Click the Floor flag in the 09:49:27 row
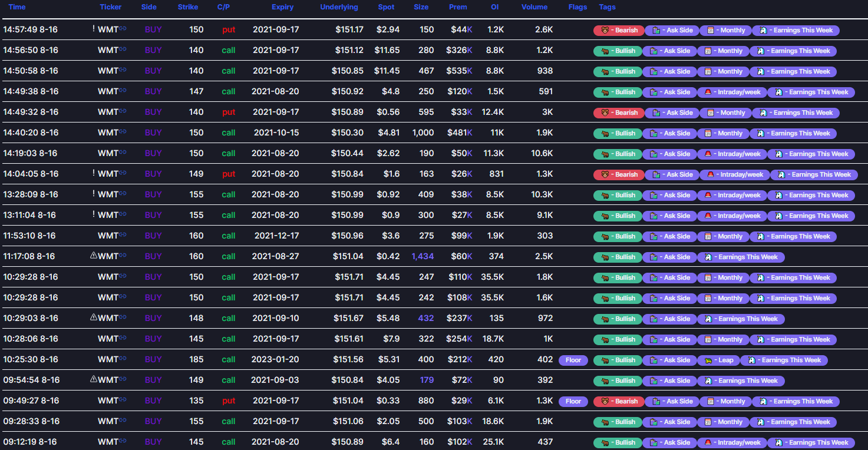Screen dimensions: 868x450 (x=573, y=401)
